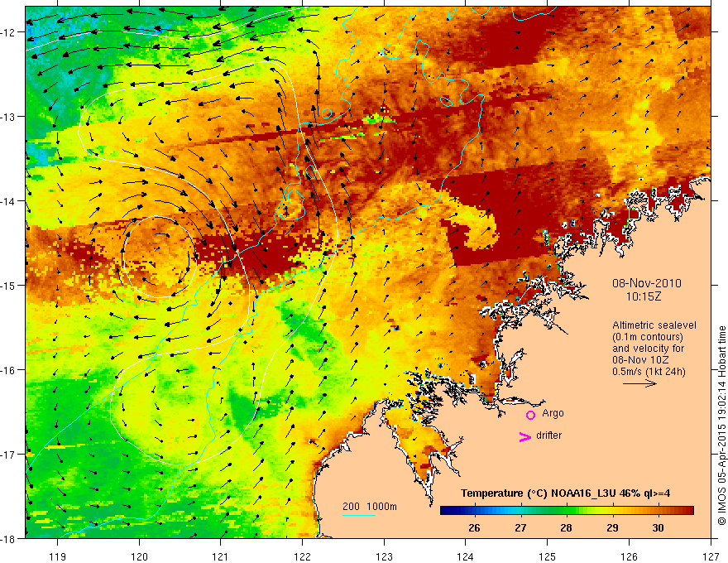Click the longitude label '124'
728x563 pixels.
coord(466,556)
